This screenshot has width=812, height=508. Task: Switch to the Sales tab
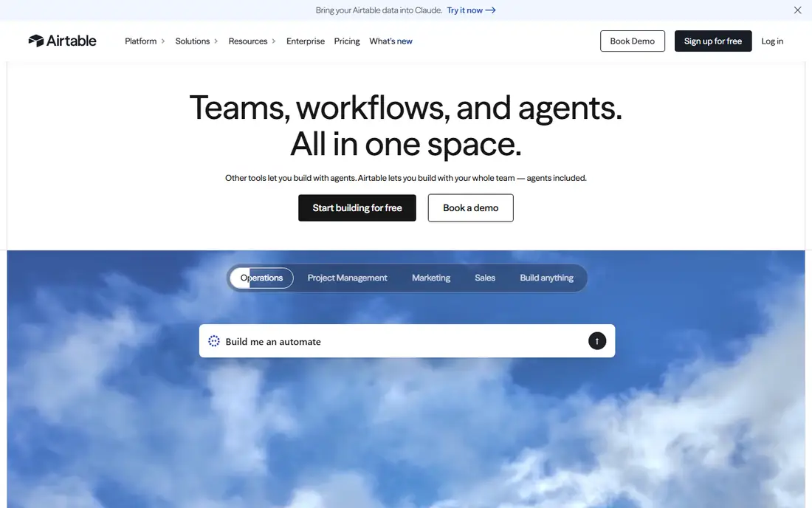pyautogui.click(x=485, y=278)
